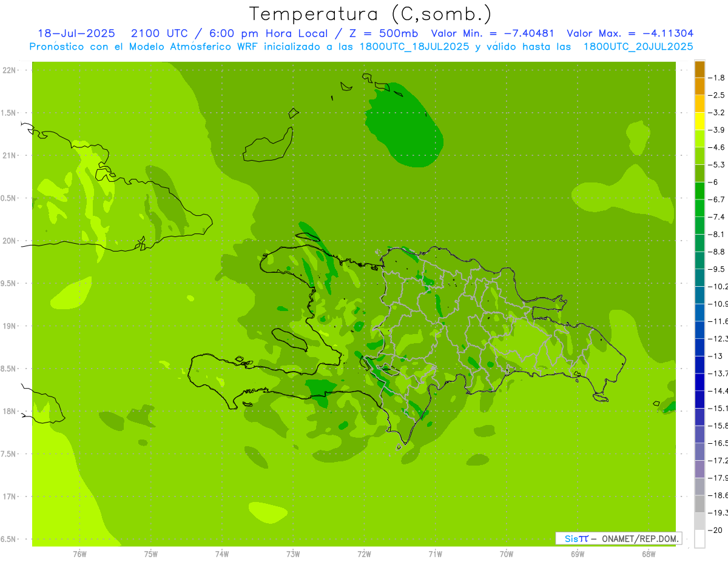
Task: Click the "2100 UTC" time label
Action: point(159,33)
